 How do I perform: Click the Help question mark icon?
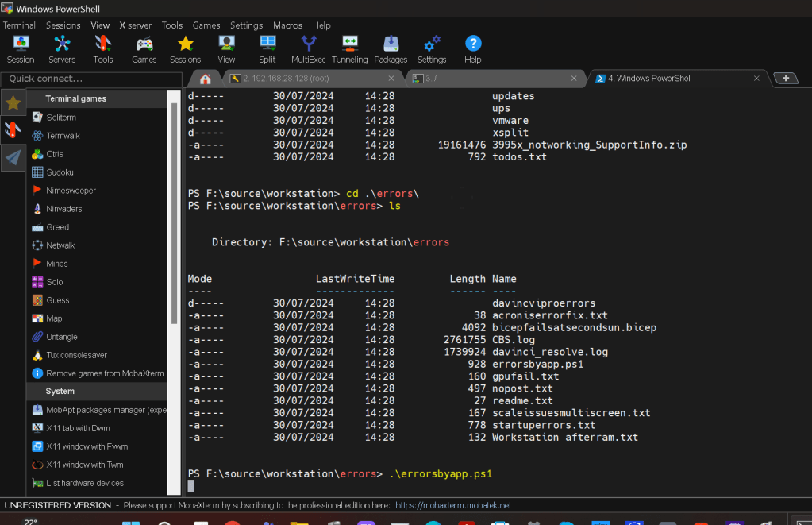point(473,49)
